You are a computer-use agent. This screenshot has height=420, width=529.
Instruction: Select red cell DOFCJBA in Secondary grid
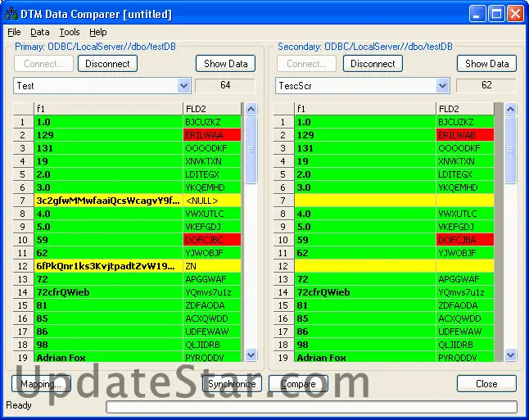tap(465, 240)
